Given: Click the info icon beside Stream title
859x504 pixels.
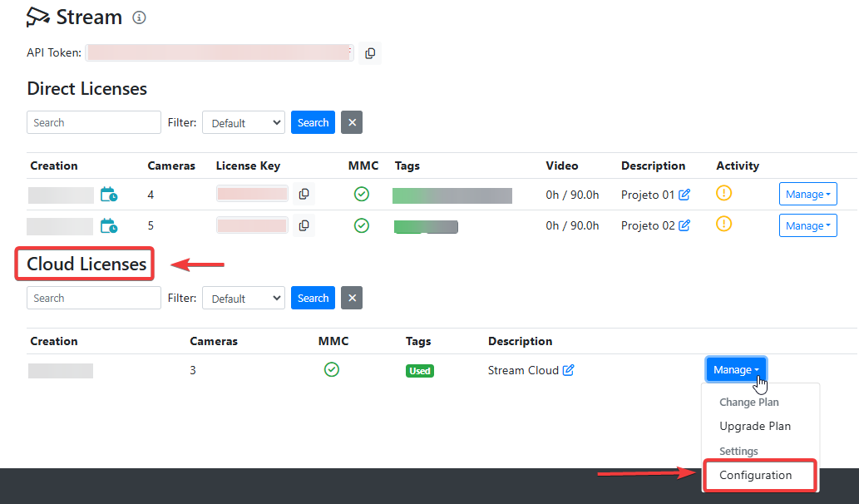Looking at the screenshot, I should tap(139, 17).
